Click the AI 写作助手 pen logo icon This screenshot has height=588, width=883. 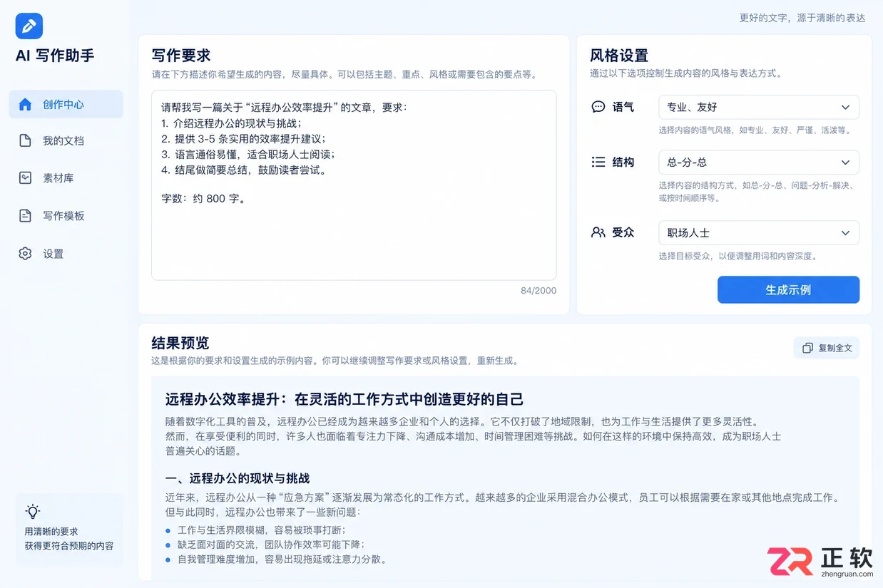point(29,26)
